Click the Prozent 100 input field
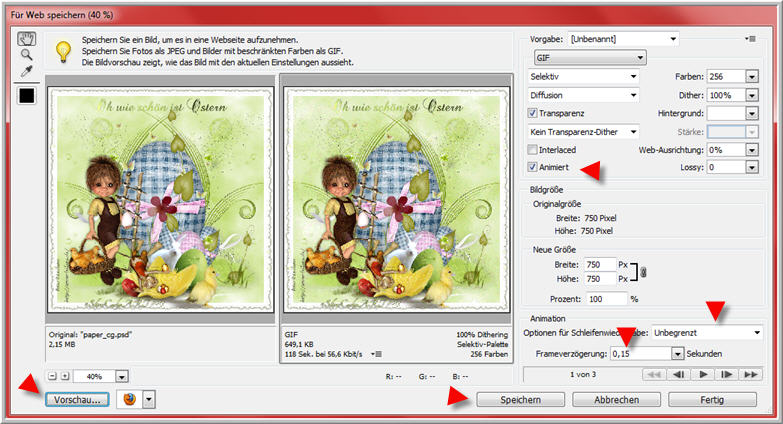This screenshot has width=783, height=424. click(606, 299)
